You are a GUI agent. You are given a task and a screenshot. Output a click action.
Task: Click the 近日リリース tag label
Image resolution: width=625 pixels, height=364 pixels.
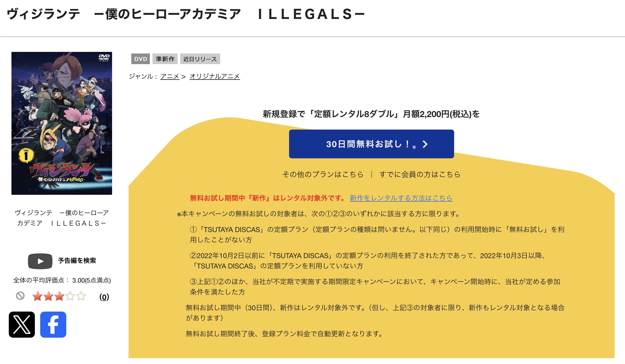click(x=200, y=59)
